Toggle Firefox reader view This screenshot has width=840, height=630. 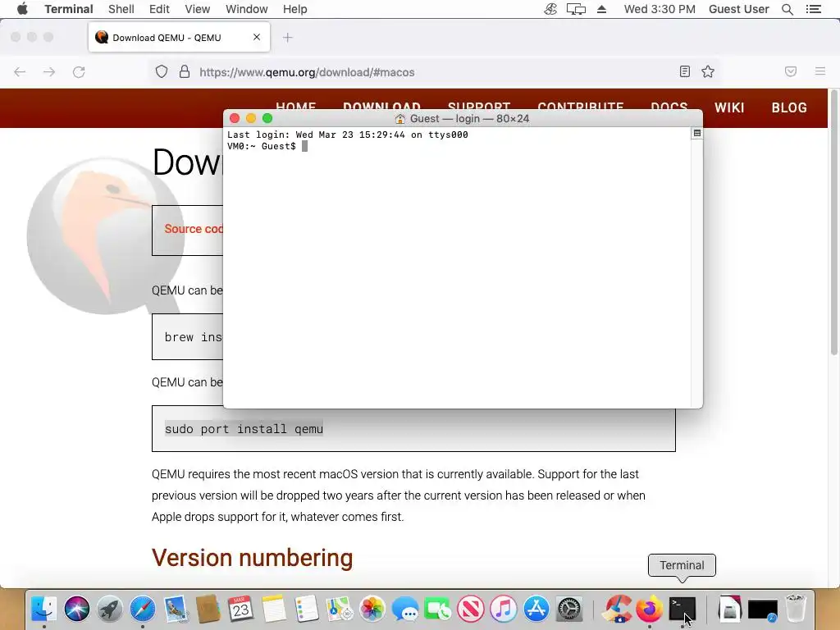tap(685, 71)
